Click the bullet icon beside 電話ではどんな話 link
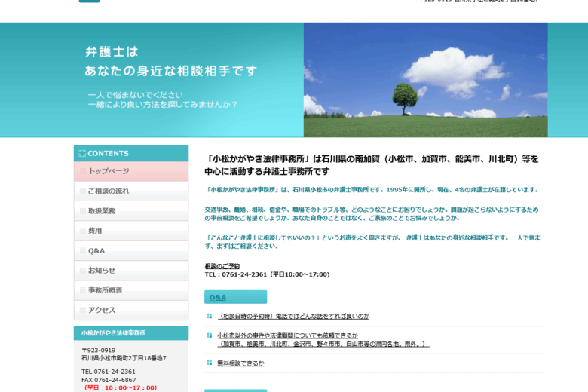 pos(210,316)
